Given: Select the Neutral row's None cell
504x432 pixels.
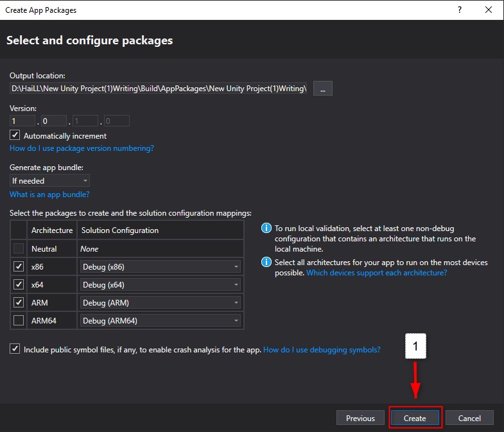Looking at the screenshot, I should click(x=161, y=249).
